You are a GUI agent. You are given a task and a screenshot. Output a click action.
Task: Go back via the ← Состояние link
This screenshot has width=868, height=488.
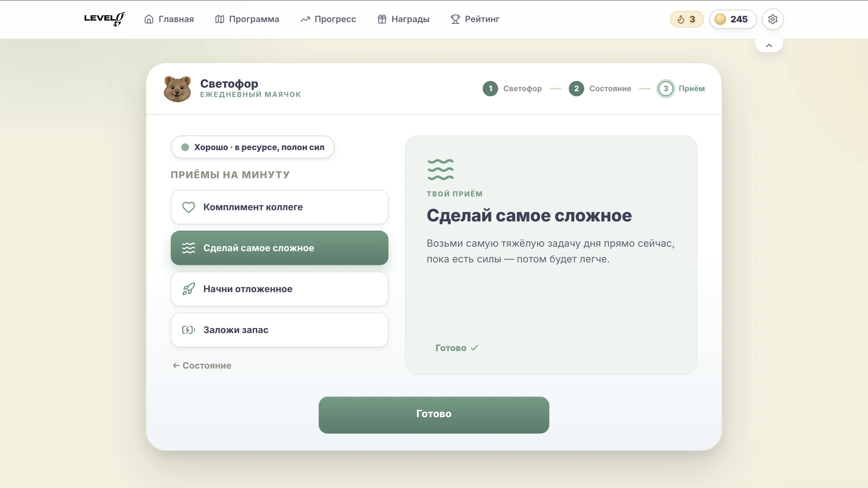point(202,365)
